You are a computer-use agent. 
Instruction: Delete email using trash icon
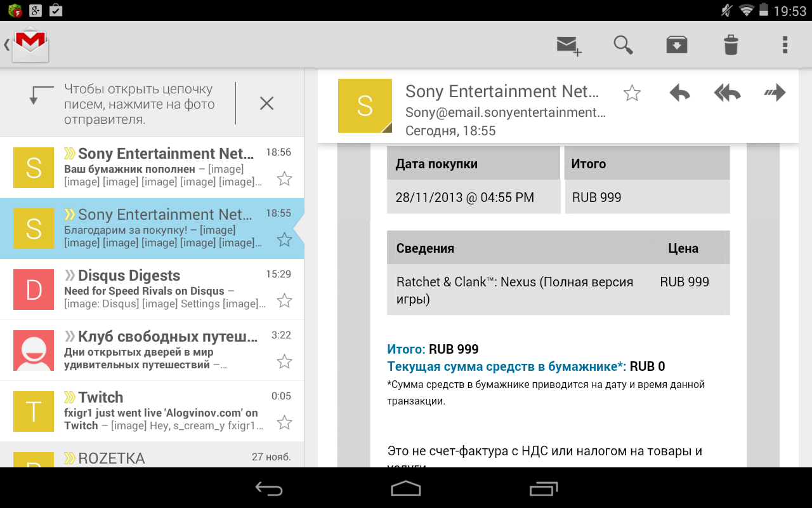pyautogui.click(x=731, y=45)
